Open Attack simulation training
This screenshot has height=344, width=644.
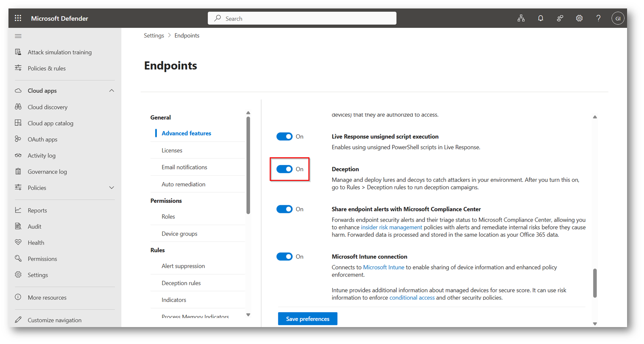(60, 52)
